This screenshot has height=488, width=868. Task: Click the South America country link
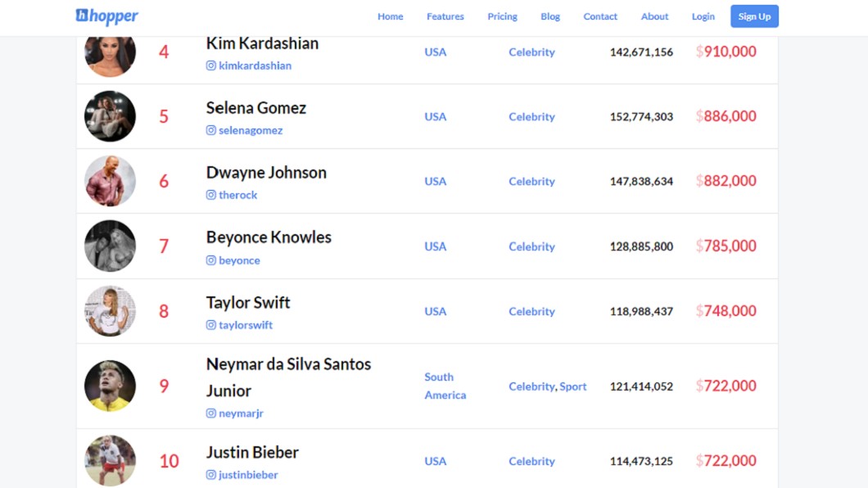pos(445,386)
